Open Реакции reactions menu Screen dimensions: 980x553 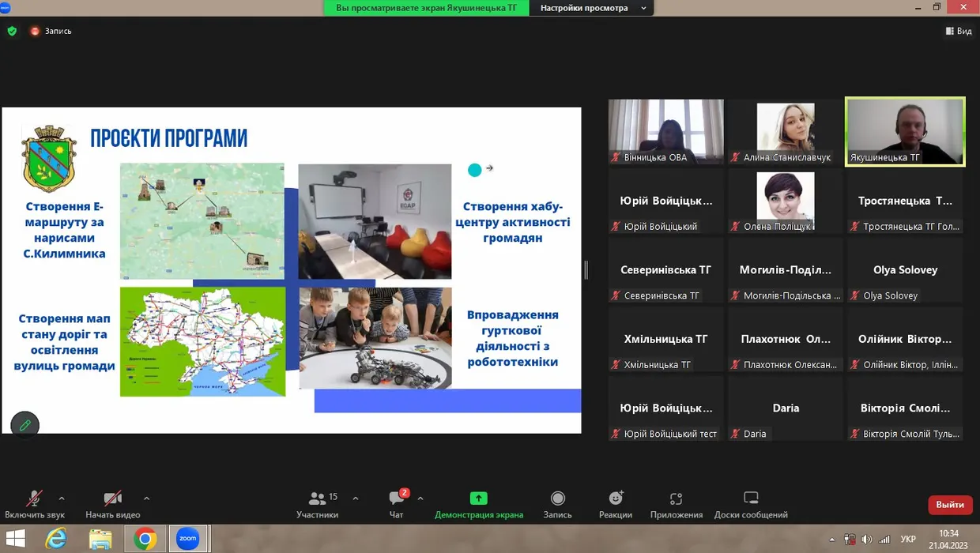pos(616,505)
